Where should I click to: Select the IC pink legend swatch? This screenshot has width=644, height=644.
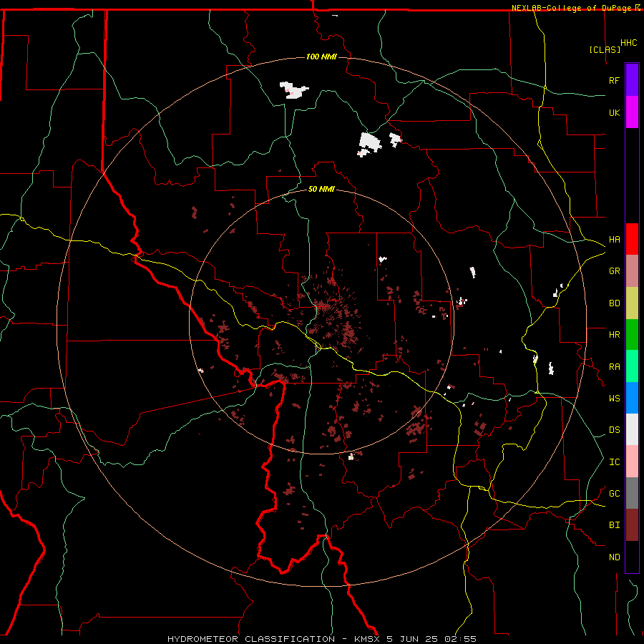coord(632,462)
